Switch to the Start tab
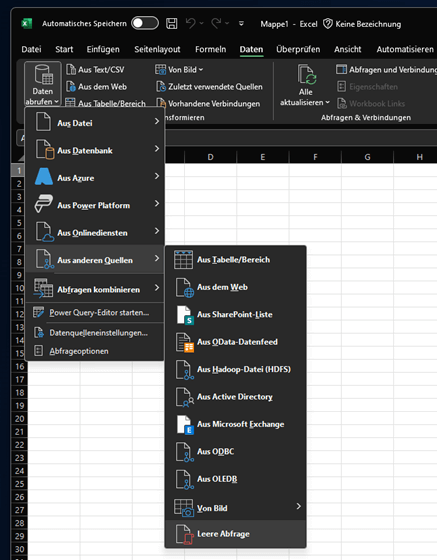Screen dimensions: 437x560 64,49
